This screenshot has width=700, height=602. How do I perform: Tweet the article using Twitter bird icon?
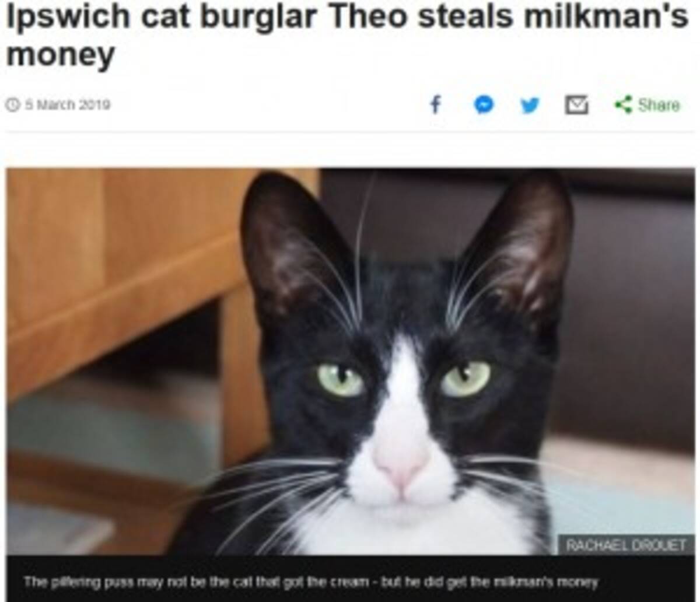tap(530, 105)
